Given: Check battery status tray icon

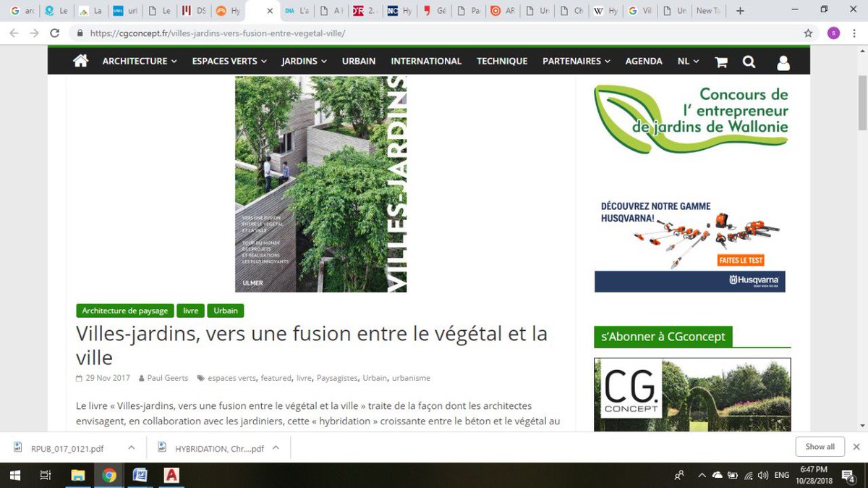Looking at the screenshot, I should [733, 476].
